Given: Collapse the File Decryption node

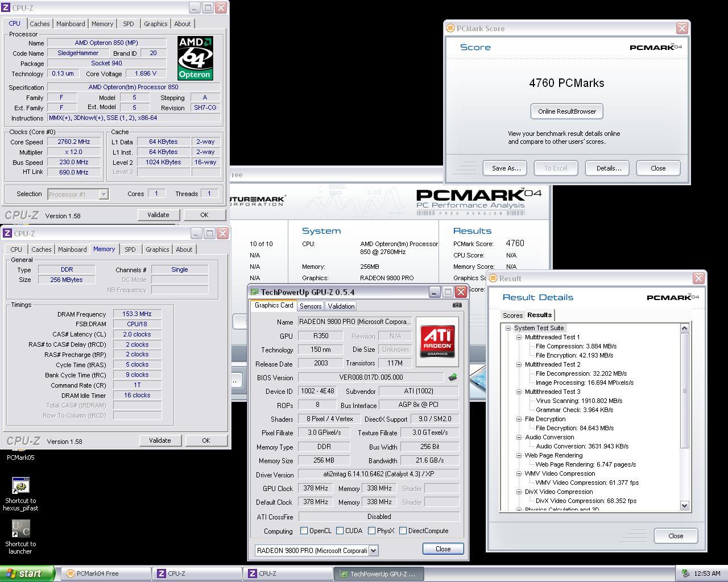Looking at the screenshot, I should 519,419.
